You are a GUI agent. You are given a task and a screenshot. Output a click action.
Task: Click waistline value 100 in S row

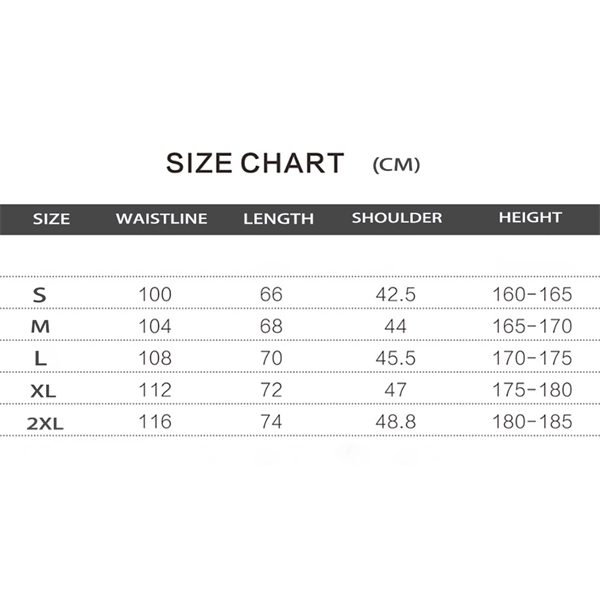(155, 294)
